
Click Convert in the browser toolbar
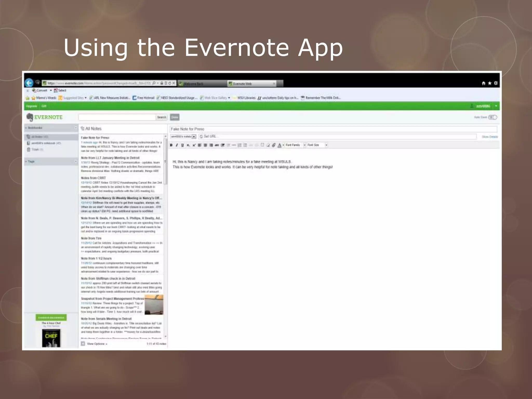(40, 90)
